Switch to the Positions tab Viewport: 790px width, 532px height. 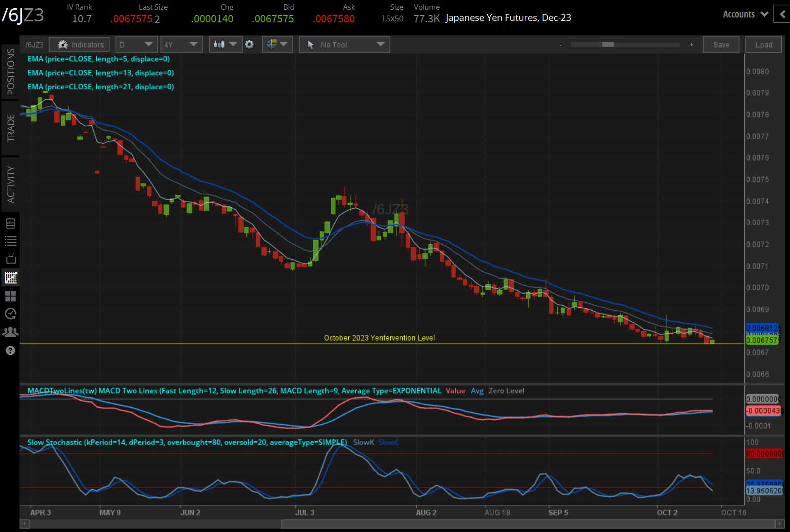pos(10,72)
